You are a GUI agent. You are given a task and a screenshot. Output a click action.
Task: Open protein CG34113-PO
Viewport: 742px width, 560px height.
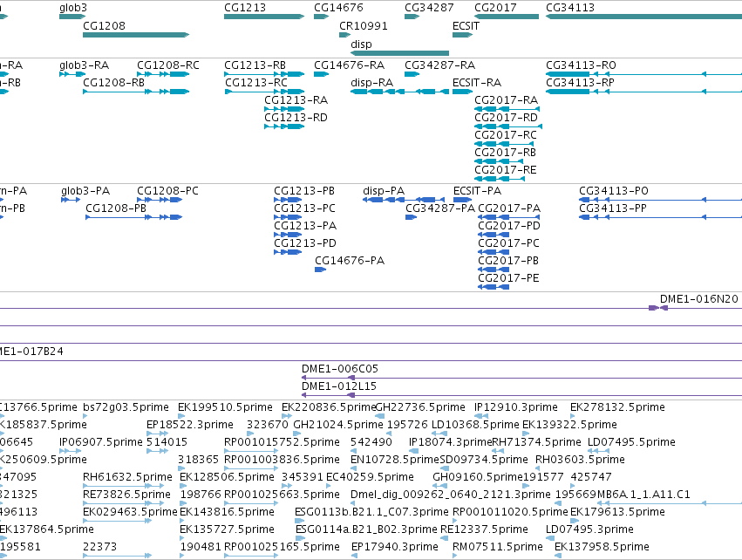coord(614,191)
